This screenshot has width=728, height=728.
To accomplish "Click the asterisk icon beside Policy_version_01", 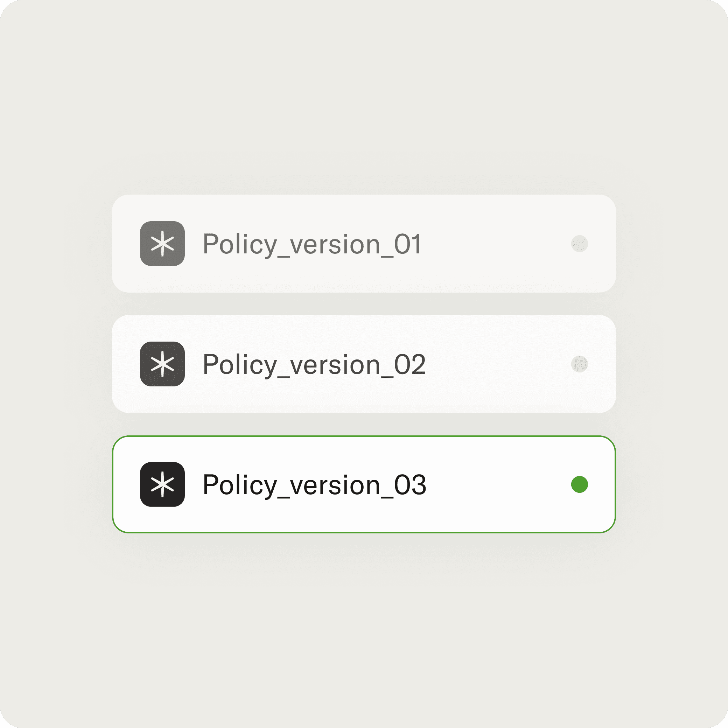I will (162, 243).
